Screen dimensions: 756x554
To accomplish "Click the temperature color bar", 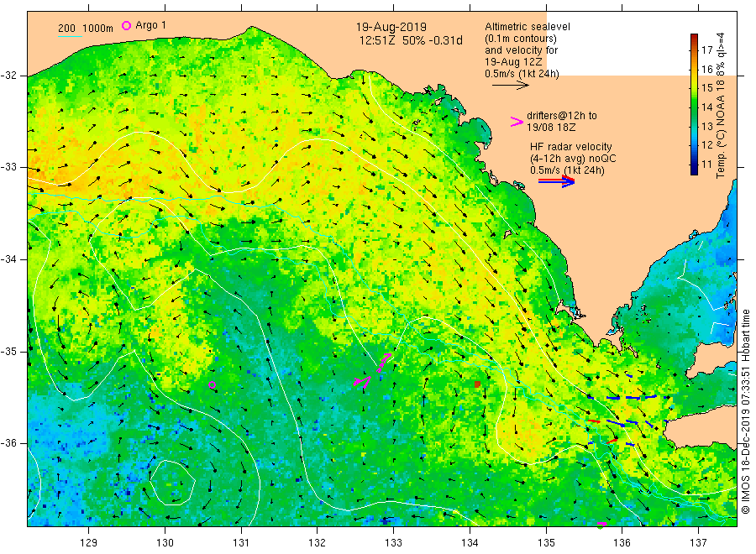I will click(694, 104).
